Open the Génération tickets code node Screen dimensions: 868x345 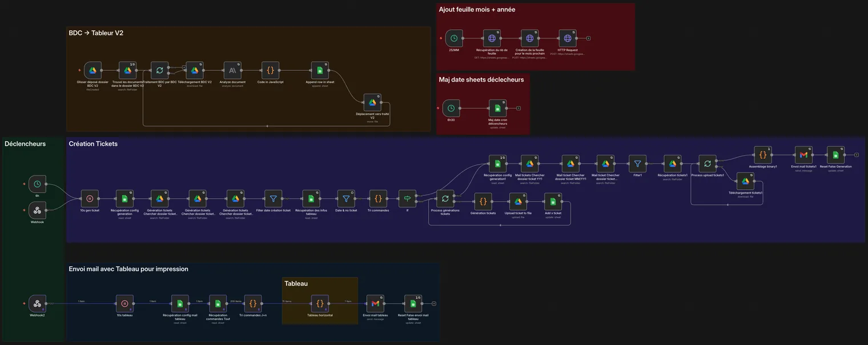tap(483, 202)
